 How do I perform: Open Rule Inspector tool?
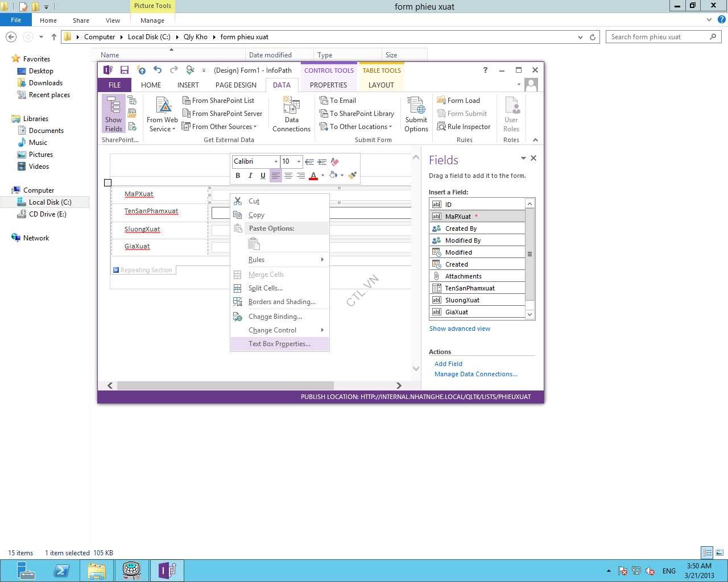464,127
